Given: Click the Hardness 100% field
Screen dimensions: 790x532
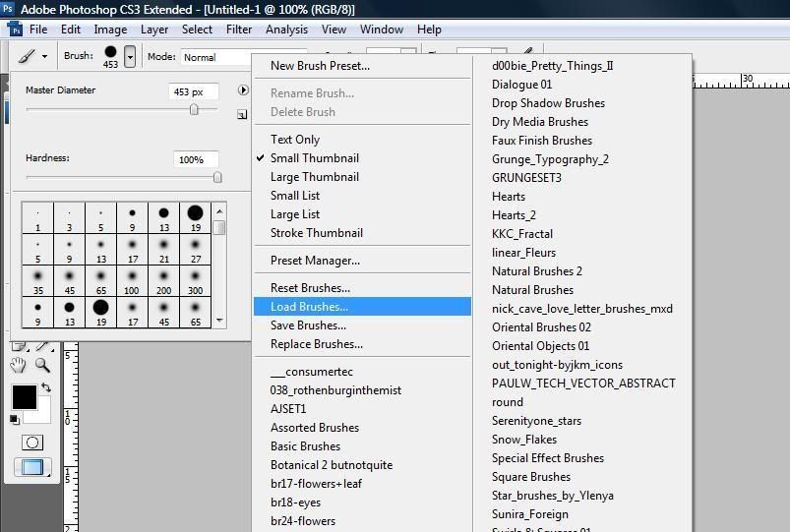Looking at the screenshot, I should (x=196, y=159).
